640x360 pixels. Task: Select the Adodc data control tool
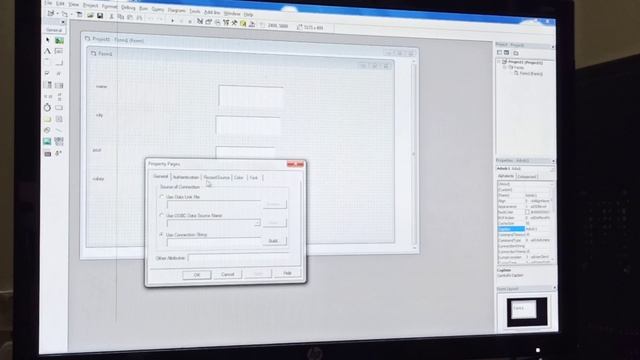point(59,153)
